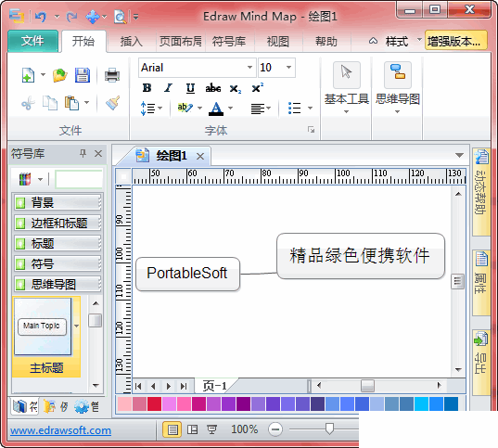The width and height of the screenshot is (498, 448).
Task: Create a new document with the New icon
Action: tap(28, 75)
